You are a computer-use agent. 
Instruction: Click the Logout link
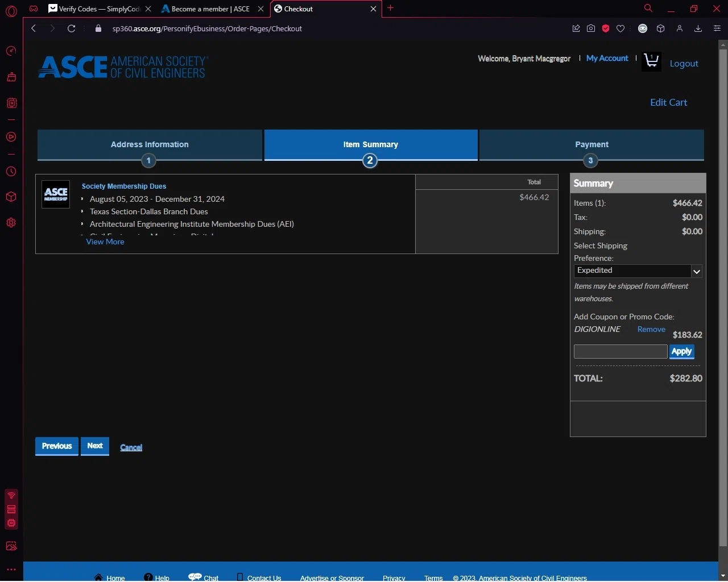[684, 64]
